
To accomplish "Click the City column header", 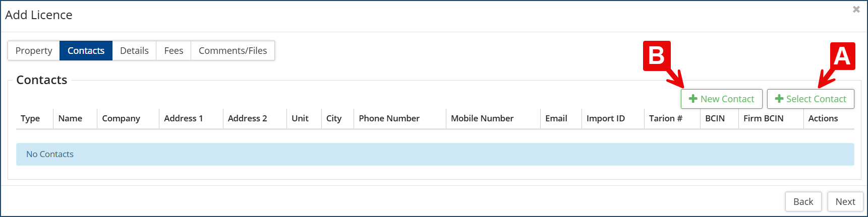I will 334,118.
